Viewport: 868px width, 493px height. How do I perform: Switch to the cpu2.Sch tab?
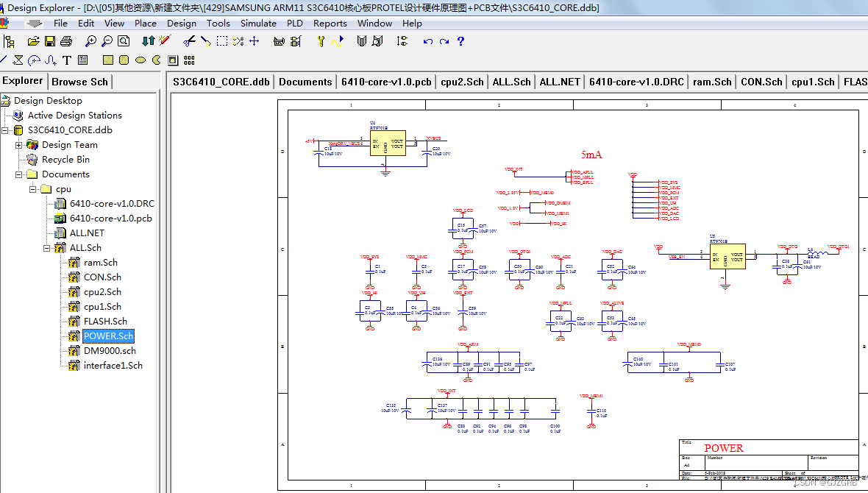[x=462, y=81]
